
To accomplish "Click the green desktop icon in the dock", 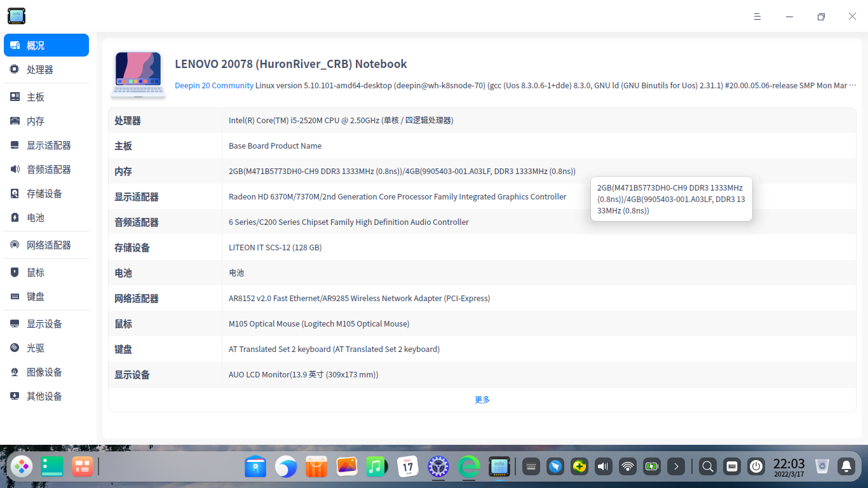I will (x=51, y=466).
